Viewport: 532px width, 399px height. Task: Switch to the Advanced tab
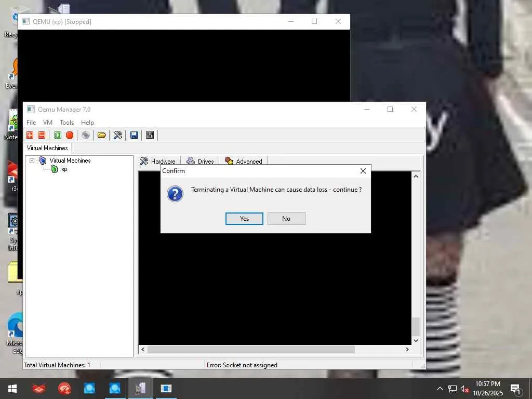pyautogui.click(x=244, y=161)
